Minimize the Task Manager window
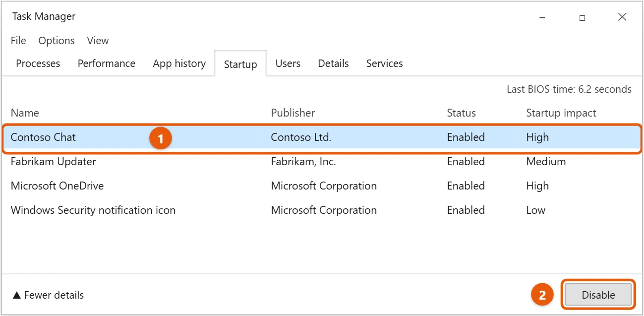644x316 pixels. coord(542,17)
